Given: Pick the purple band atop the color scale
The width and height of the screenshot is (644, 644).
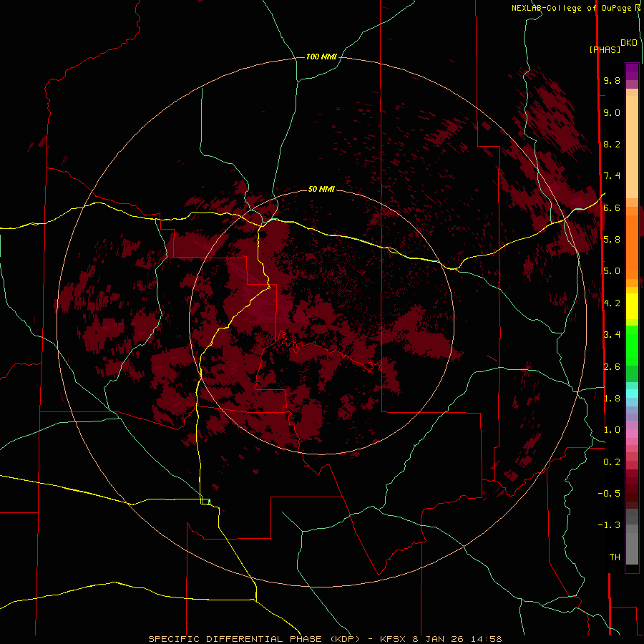Looking at the screenshot, I should pyautogui.click(x=632, y=72).
